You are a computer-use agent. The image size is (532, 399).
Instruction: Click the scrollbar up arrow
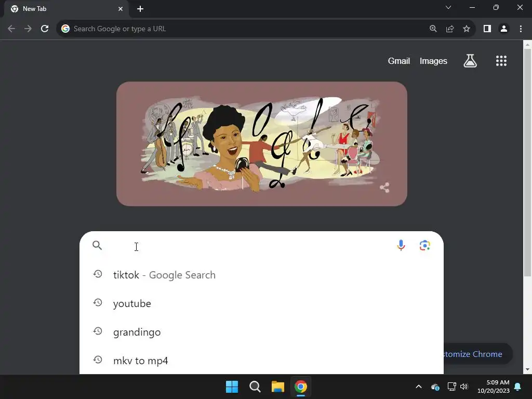[527, 45]
